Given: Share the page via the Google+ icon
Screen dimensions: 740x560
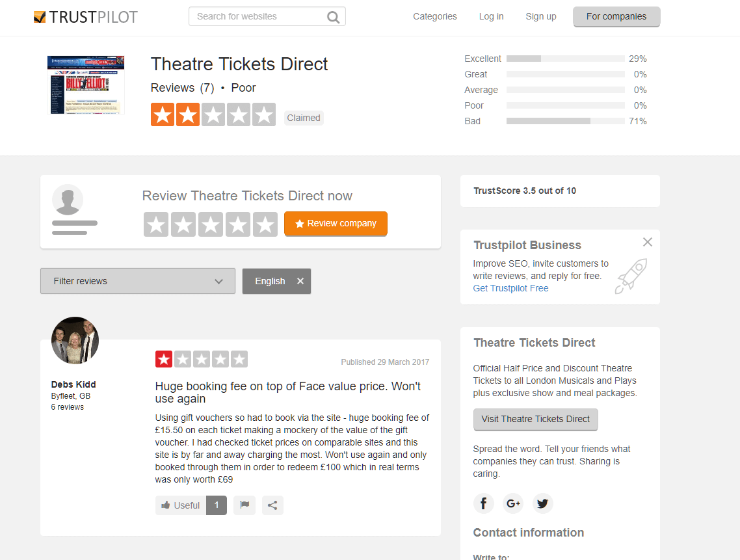Looking at the screenshot, I should tap(512, 503).
